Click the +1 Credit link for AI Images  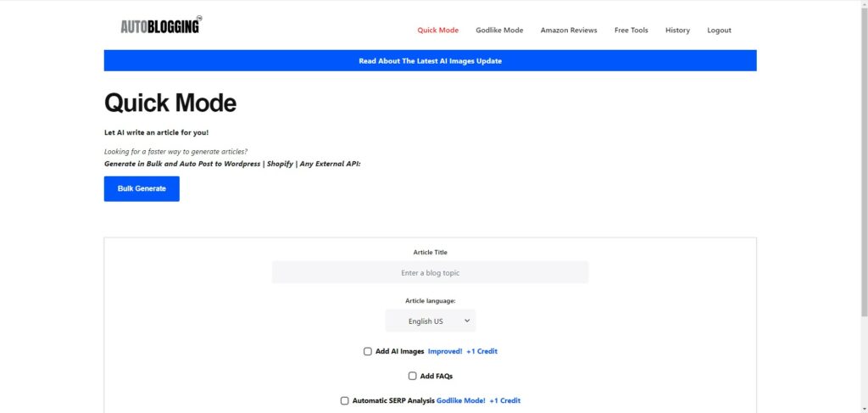(x=481, y=352)
